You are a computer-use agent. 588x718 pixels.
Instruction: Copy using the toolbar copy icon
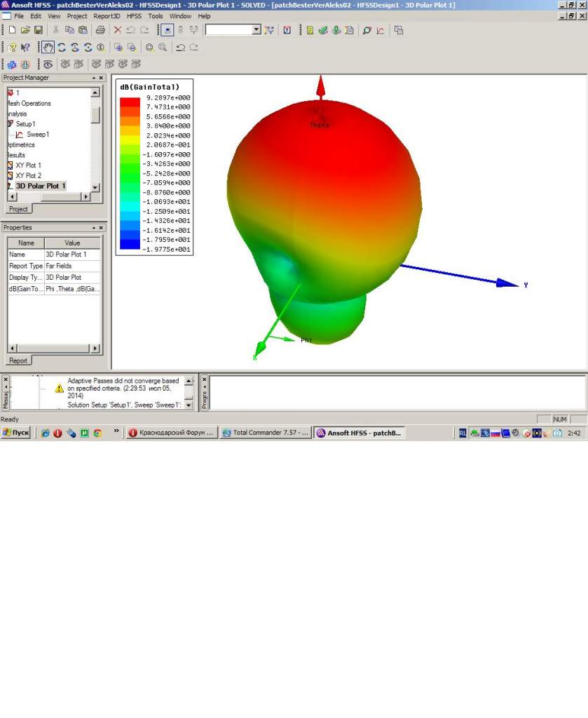[69, 30]
